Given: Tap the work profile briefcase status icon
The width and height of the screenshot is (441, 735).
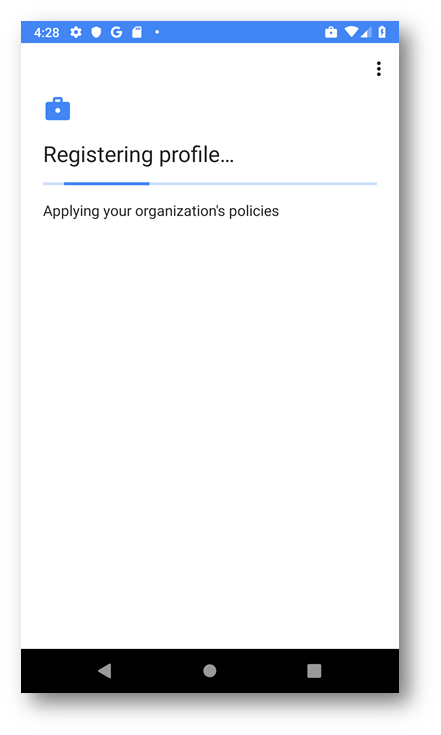Looking at the screenshot, I should (331, 32).
